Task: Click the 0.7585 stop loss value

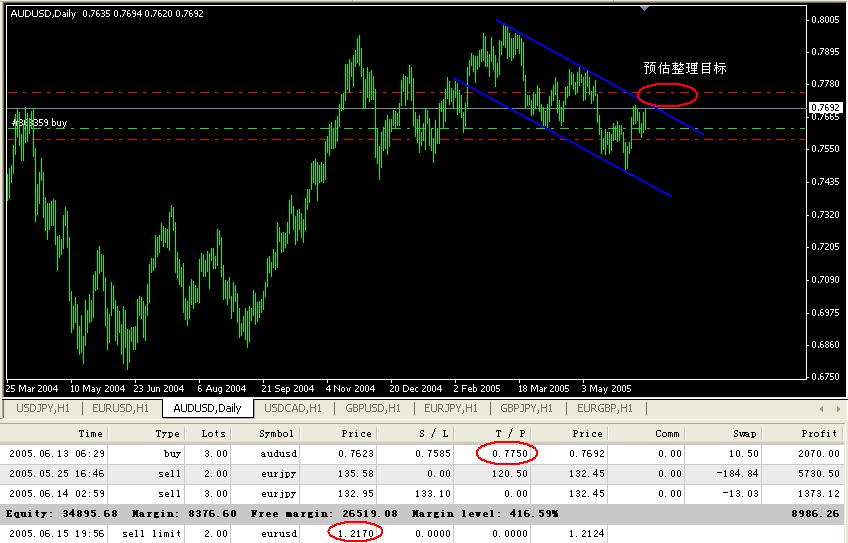Action: click(x=433, y=454)
